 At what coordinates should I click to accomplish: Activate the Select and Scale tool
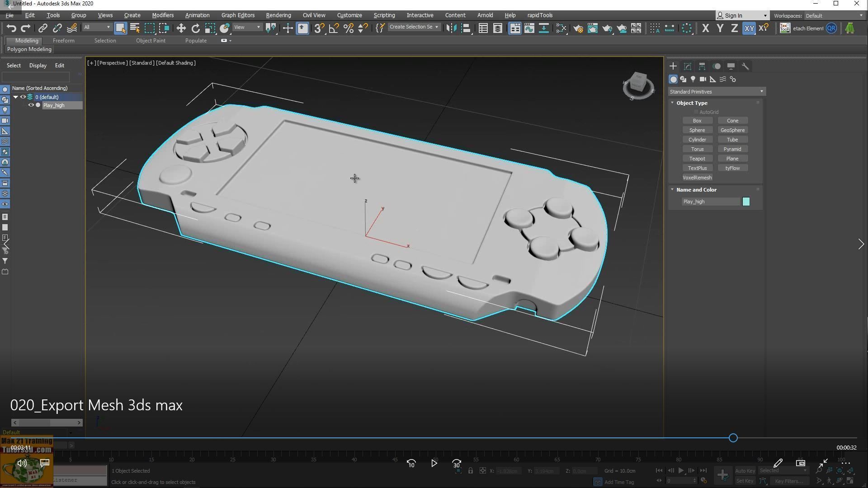pyautogui.click(x=210, y=28)
